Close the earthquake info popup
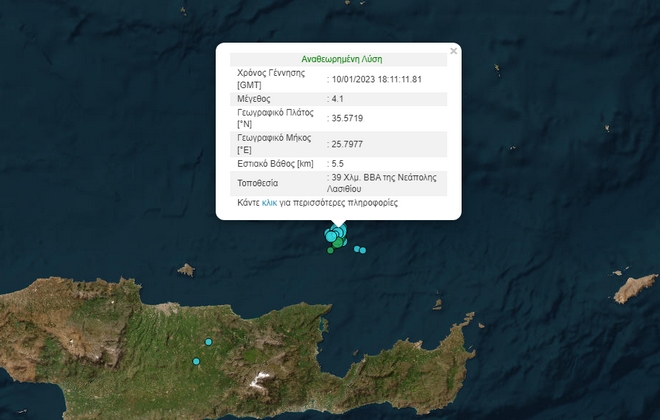The image size is (660, 420). click(453, 50)
